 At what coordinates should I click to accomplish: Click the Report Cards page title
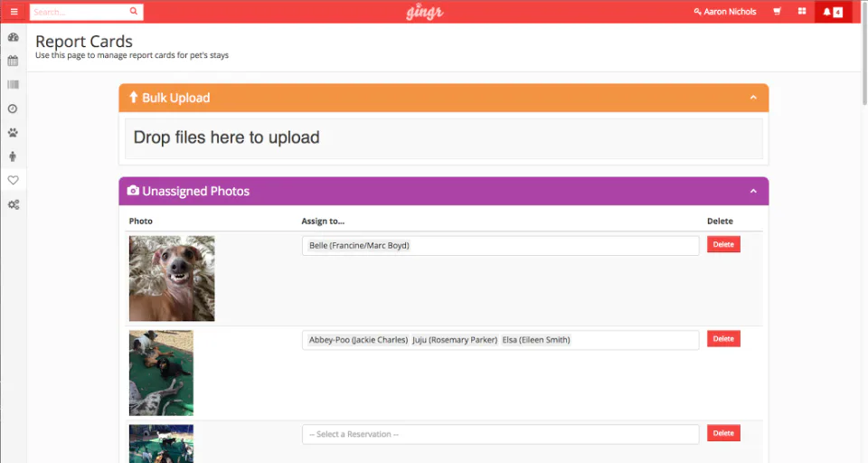click(x=84, y=42)
